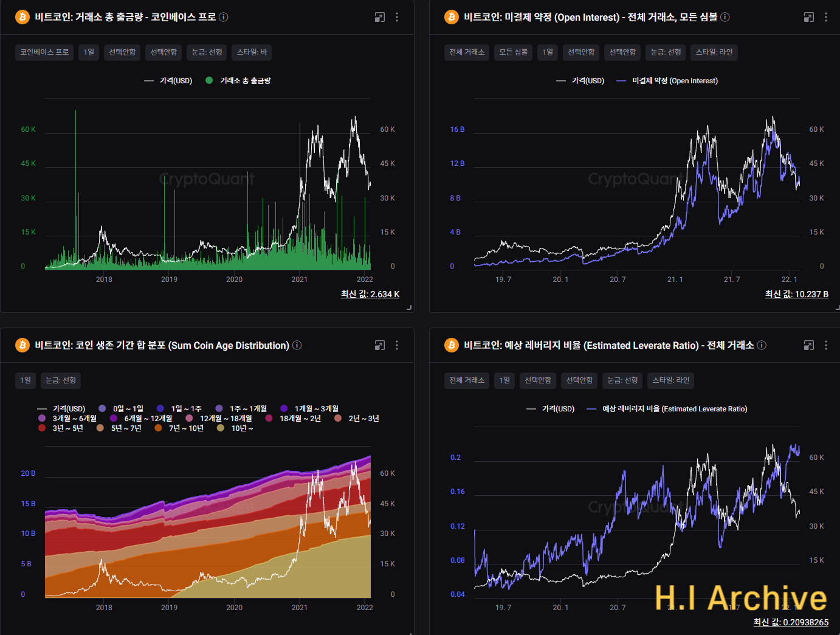Click 최신 값: 10.237 B link

[x=797, y=294]
